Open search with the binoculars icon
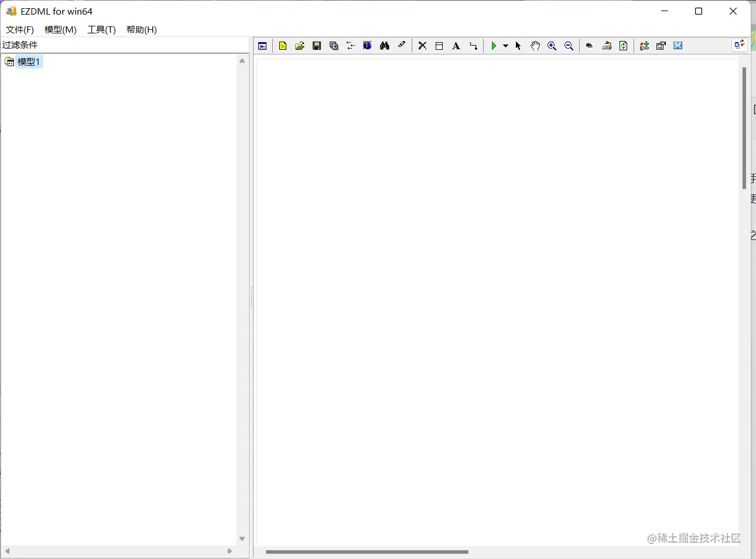This screenshot has width=756, height=559. pyautogui.click(x=385, y=46)
